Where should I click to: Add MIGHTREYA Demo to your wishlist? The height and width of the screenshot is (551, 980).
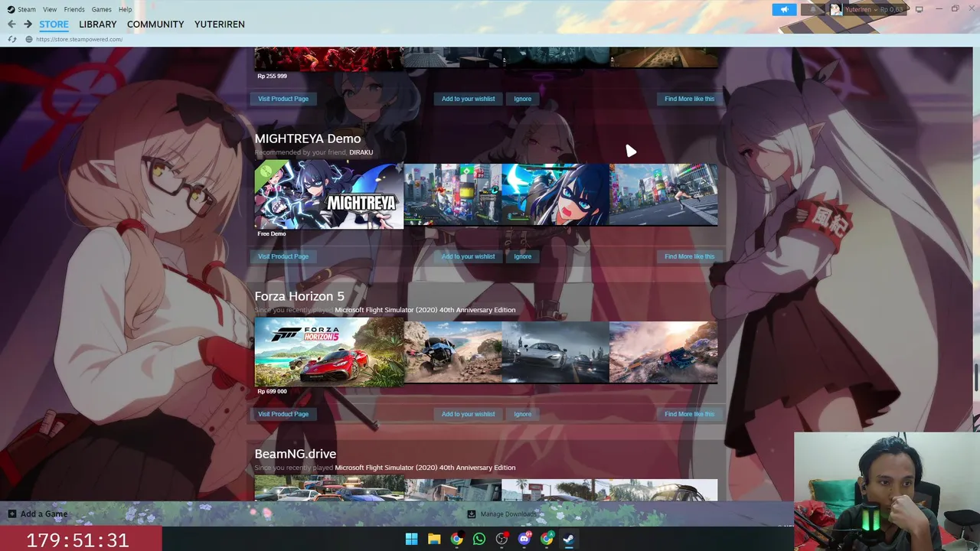[468, 256]
